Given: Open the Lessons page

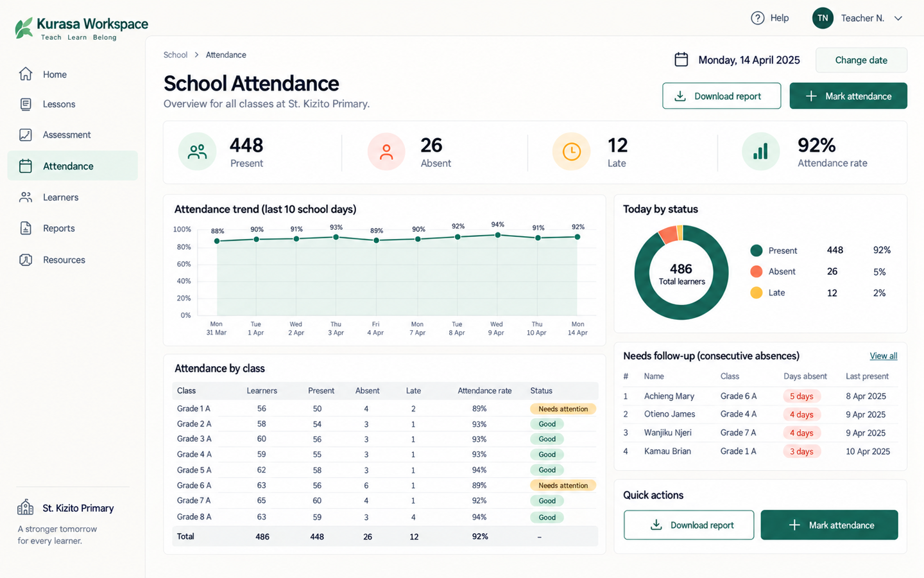Looking at the screenshot, I should click(73, 104).
